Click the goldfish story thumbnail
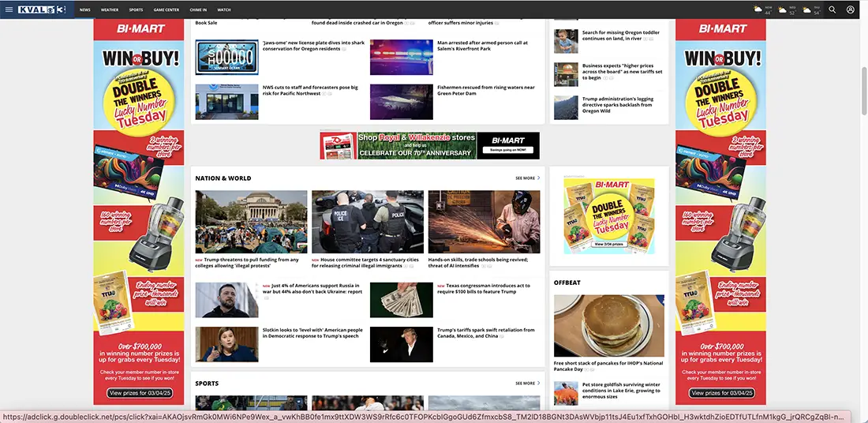Viewport: 868px width, 423px height. (566, 393)
